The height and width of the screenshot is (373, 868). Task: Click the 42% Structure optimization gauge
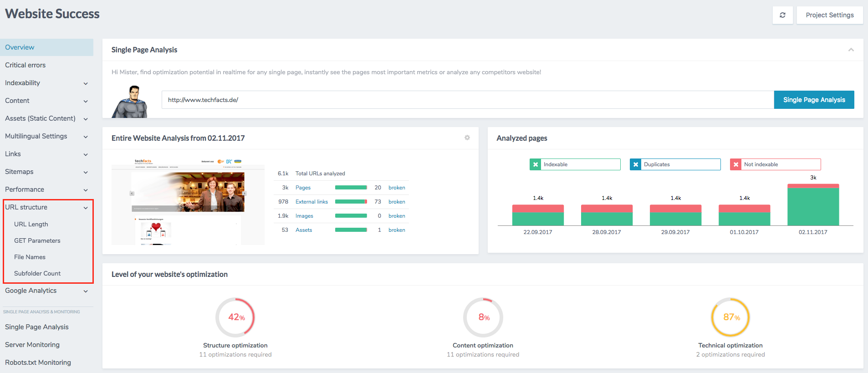(235, 317)
